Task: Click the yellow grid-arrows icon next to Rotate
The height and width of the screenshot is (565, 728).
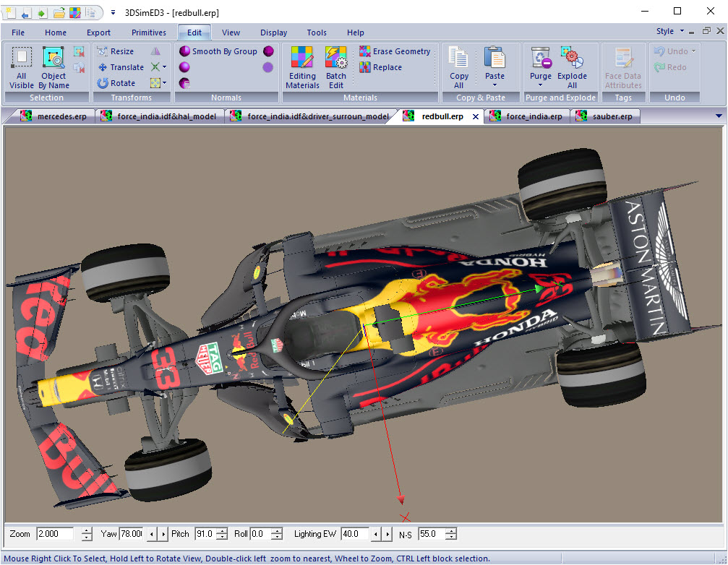Action: [x=155, y=83]
